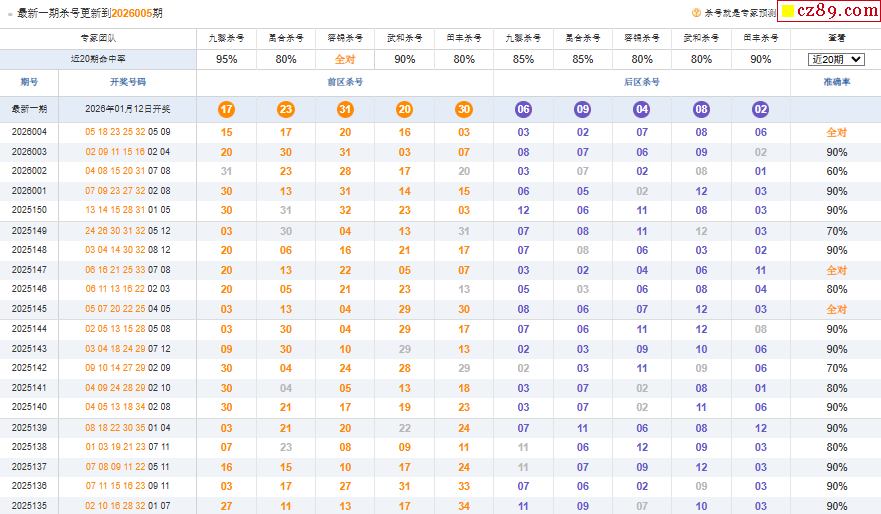Select period 2026004 in the list
This screenshot has width=881, height=514.
coord(29,132)
